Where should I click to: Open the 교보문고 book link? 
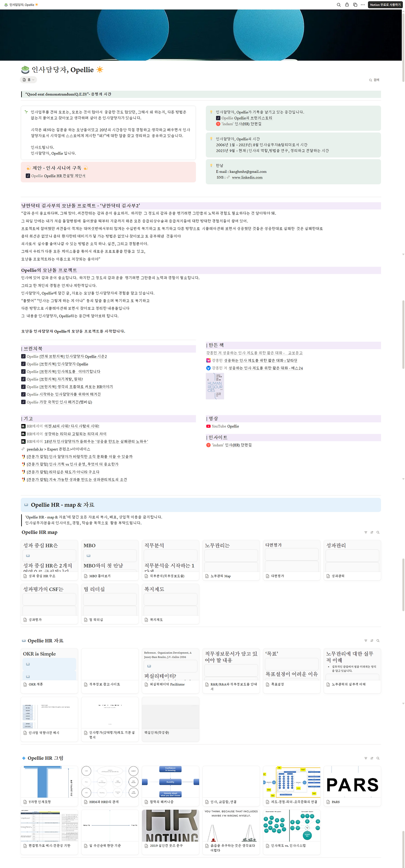(x=254, y=353)
